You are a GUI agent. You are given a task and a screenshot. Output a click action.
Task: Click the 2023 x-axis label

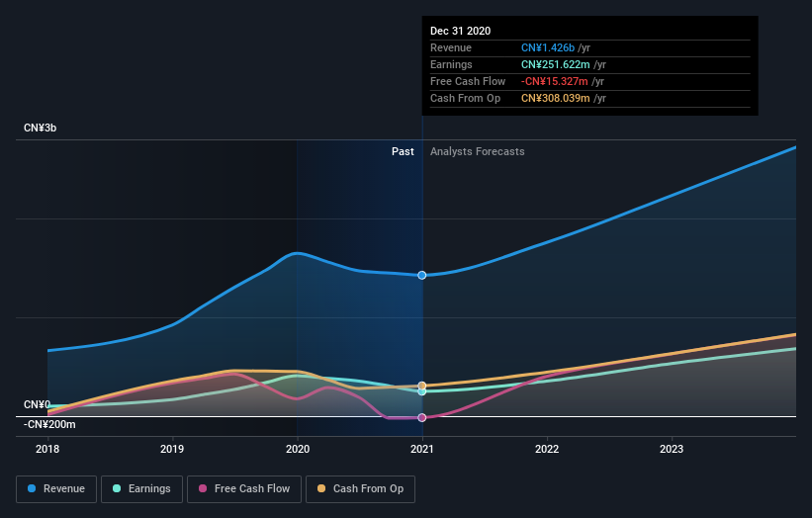[672, 449]
